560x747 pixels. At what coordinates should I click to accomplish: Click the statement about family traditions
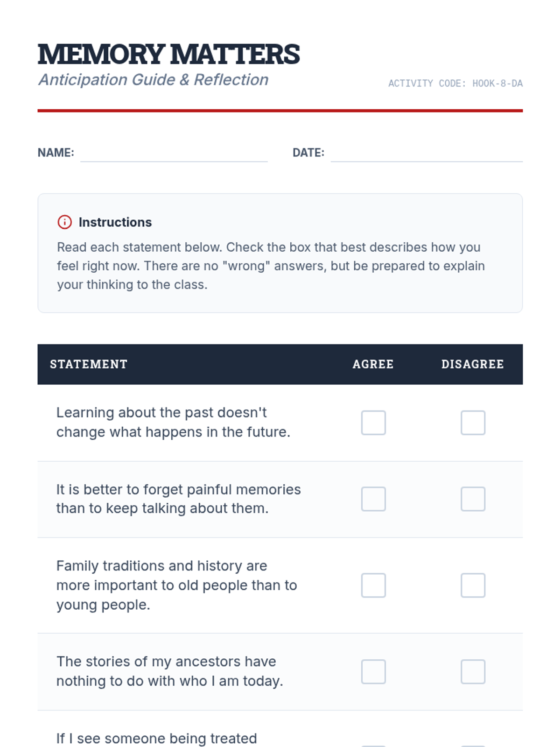pyautogui.click(x=176, y=585)
